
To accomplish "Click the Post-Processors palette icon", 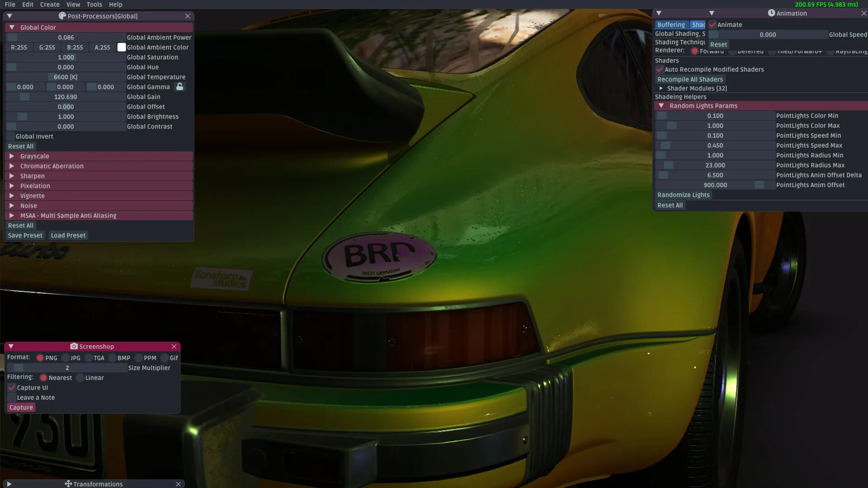I will point(62,16).
